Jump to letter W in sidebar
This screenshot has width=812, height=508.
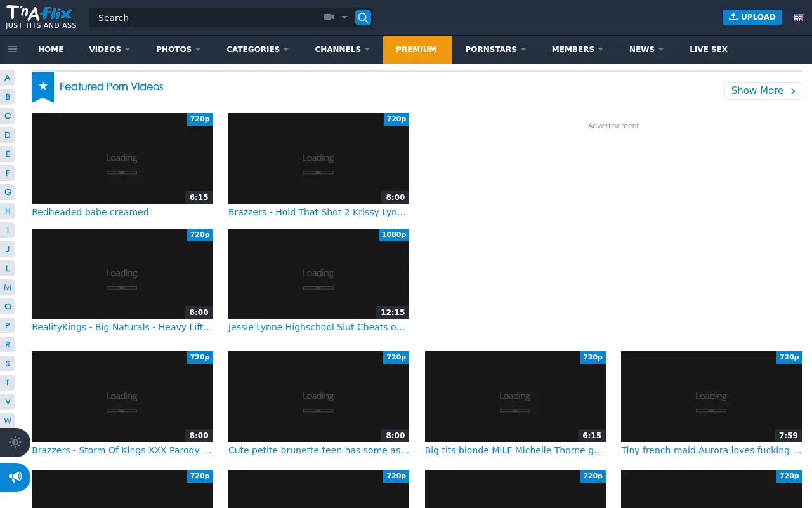pos(8,420)
